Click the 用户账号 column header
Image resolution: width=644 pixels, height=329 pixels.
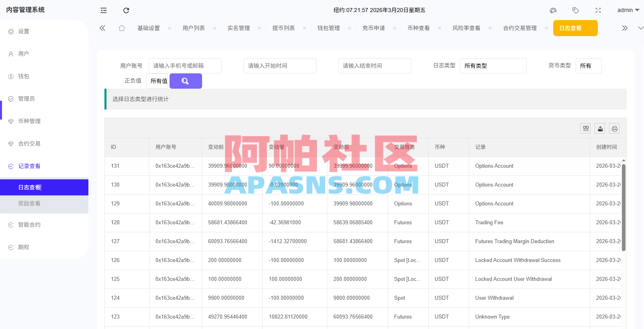pos(176,147)
